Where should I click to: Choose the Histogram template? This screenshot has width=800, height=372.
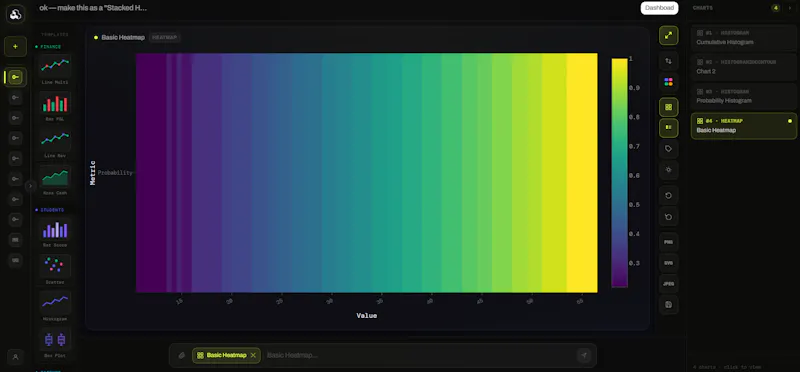point(55,306)
